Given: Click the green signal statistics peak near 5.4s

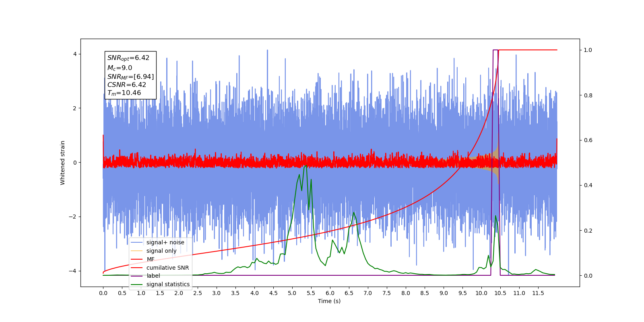Looking at the screenshot, I should tap(306, 165).
